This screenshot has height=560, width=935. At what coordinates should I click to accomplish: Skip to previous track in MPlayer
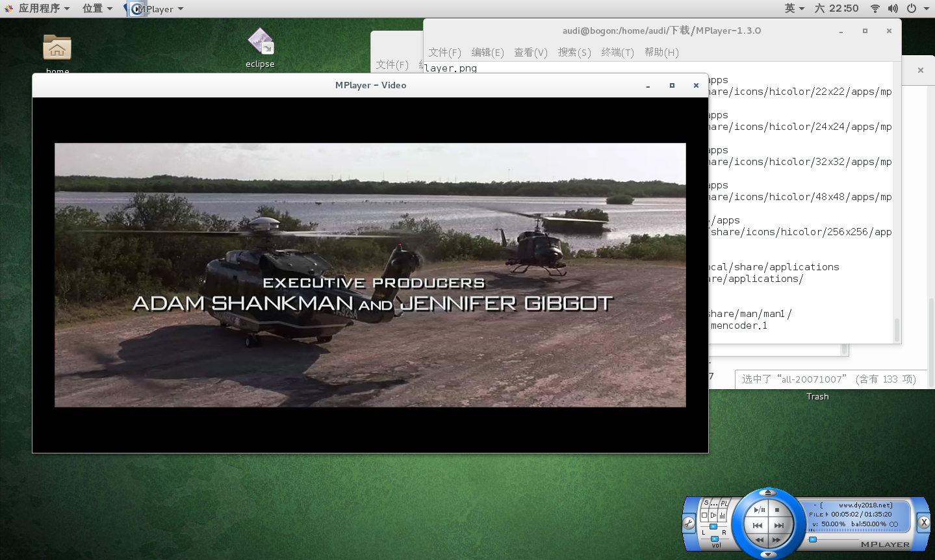[x=758, y=526]
